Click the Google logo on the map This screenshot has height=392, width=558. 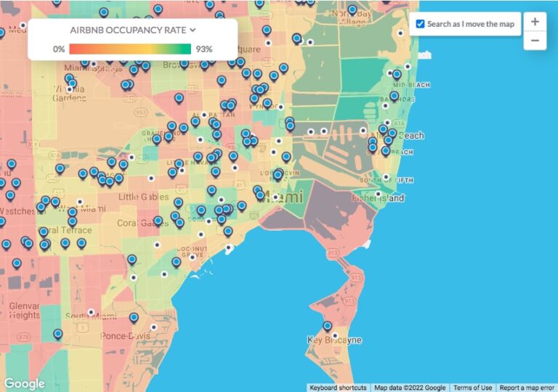point(24,383)
